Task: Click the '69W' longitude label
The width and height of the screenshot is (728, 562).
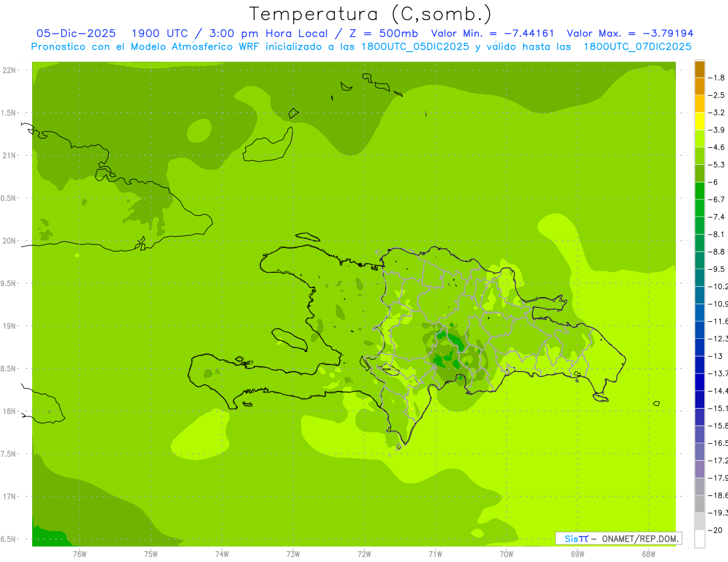Action: pyautogui.click(x=578, y=554)
